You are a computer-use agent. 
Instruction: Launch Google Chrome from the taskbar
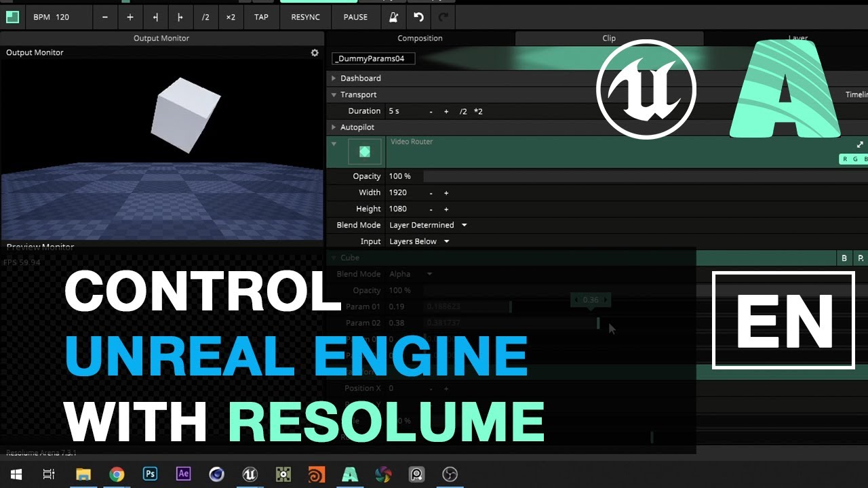pos(117,474)
